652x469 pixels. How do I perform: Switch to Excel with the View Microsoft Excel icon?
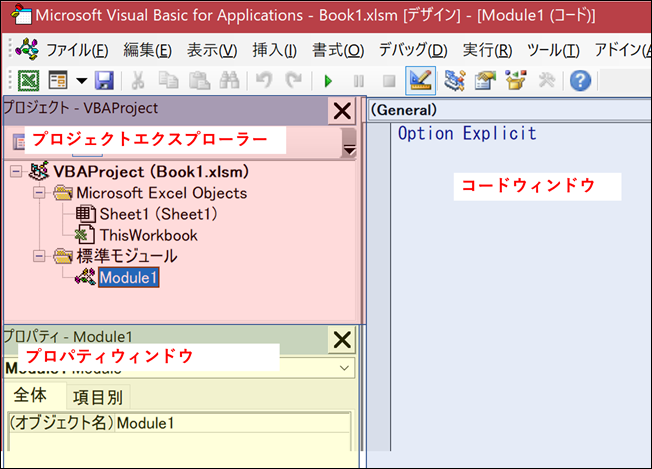pos(29,80)
